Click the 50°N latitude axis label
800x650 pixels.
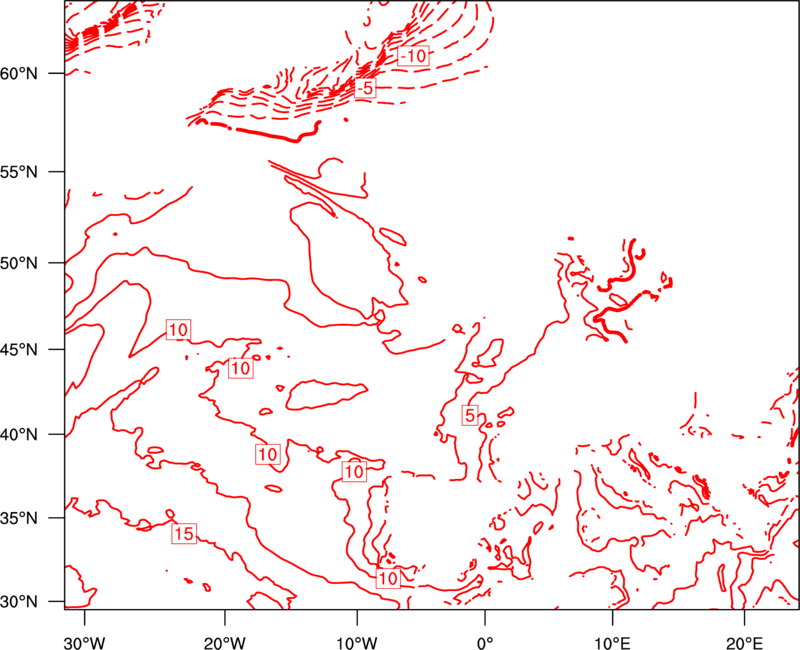19,264
